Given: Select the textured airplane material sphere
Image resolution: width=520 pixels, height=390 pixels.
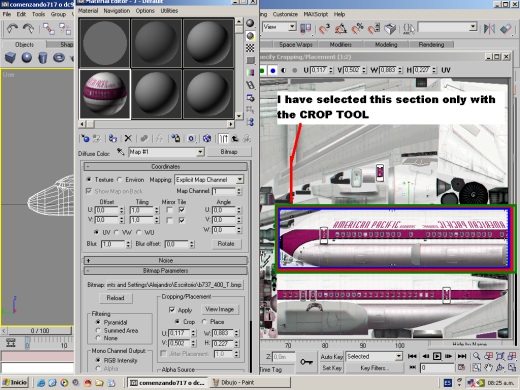Looking at the screenshot, I should [x=104, y=94].
